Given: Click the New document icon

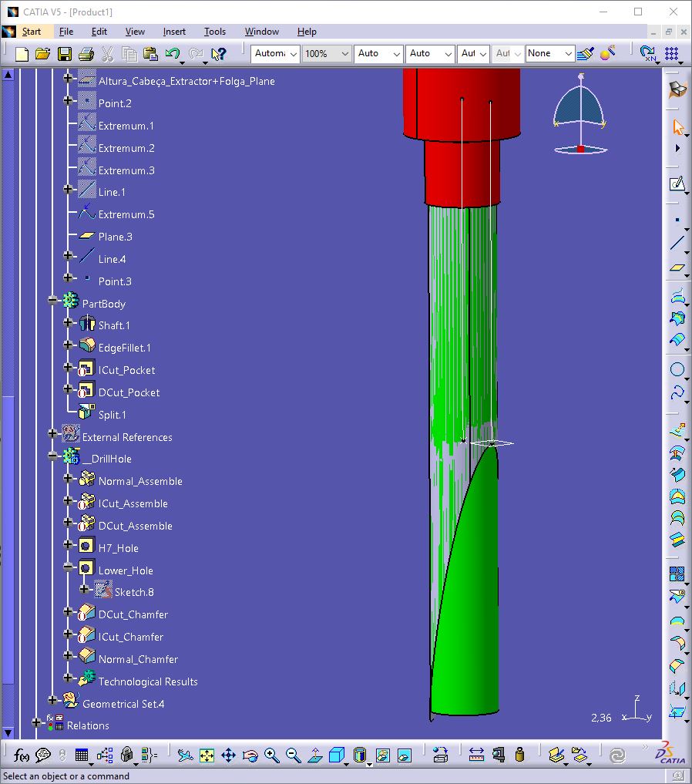Looking at the screenshot, I should tap(22, 53).
